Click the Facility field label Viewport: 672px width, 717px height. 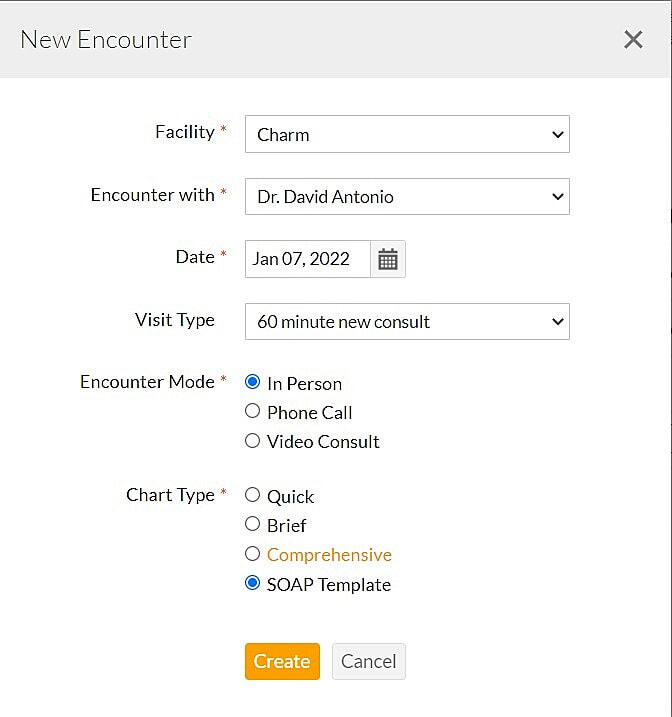[185, 132]
